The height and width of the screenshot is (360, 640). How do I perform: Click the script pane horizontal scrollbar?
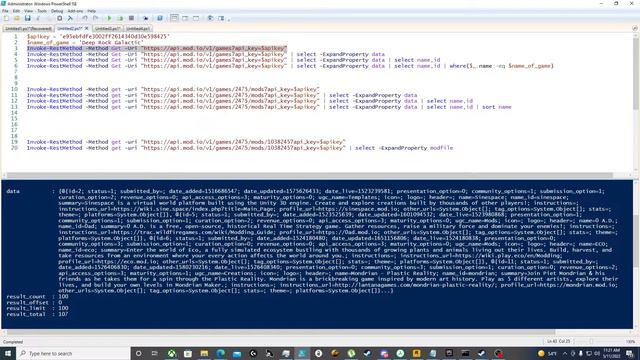pos(310,176)
